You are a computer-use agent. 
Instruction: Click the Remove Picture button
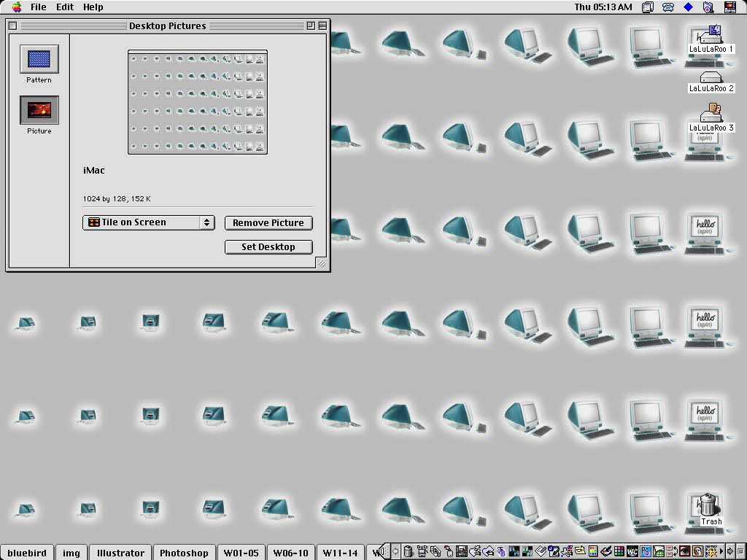[x=268, y=222]
